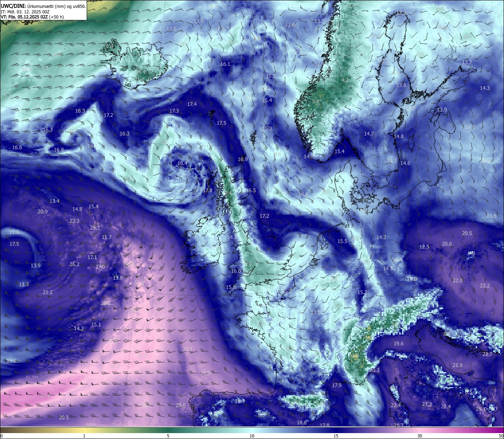Viewport: 504px width, 439px height.
Task: Click the 20.9 value on the map
Action: (43, 211)
